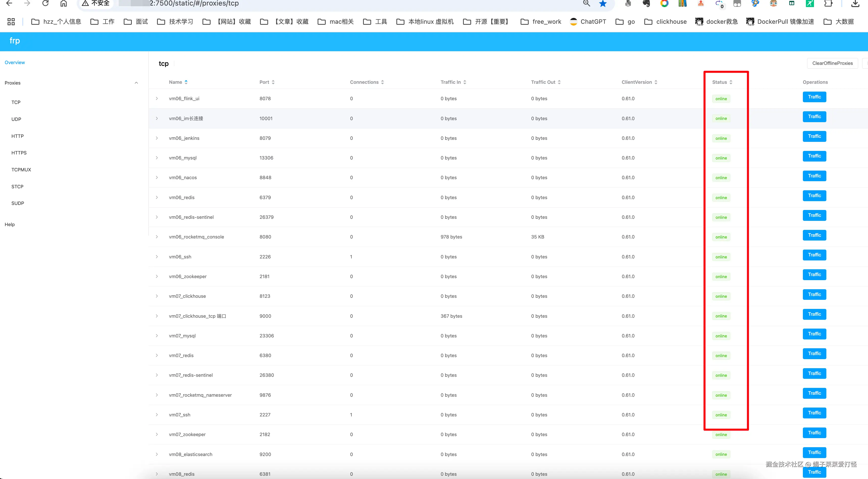The width and height of the screenshot is (868, 479).
Task: Sort by the Traffic In column
Action: click(465, 82)
